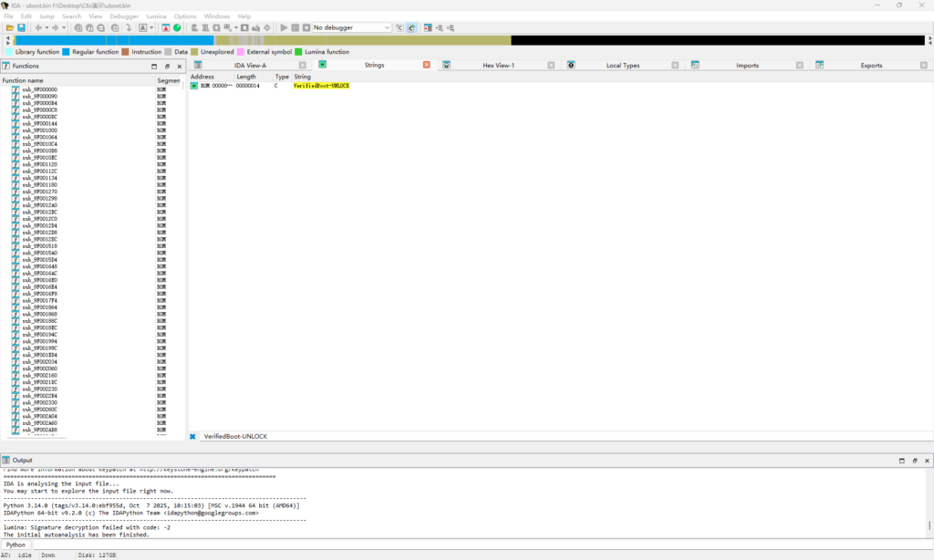
Task: Click the VerifiedBoot-UNLOCK string entry
Action: 321,87
